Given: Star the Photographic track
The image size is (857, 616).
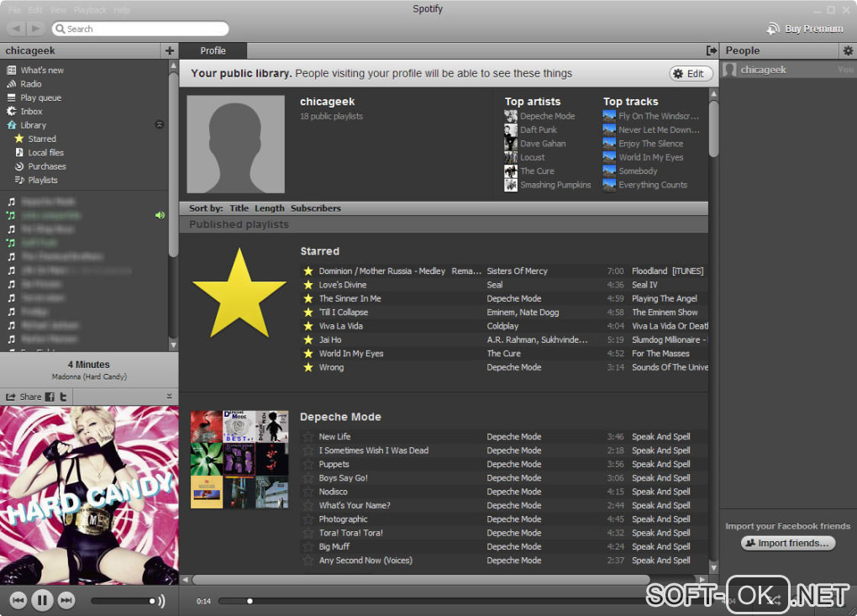Looking at the screenshot, I should [x=308, y=519].
